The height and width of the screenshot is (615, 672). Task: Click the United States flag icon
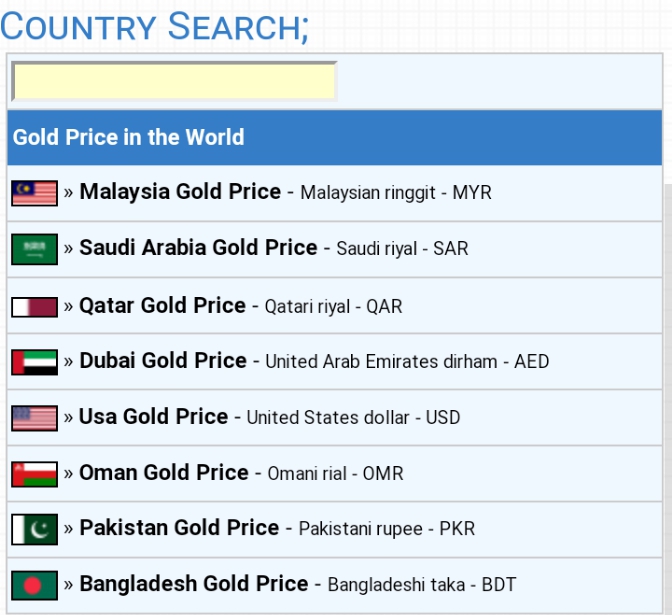(34, 418)
